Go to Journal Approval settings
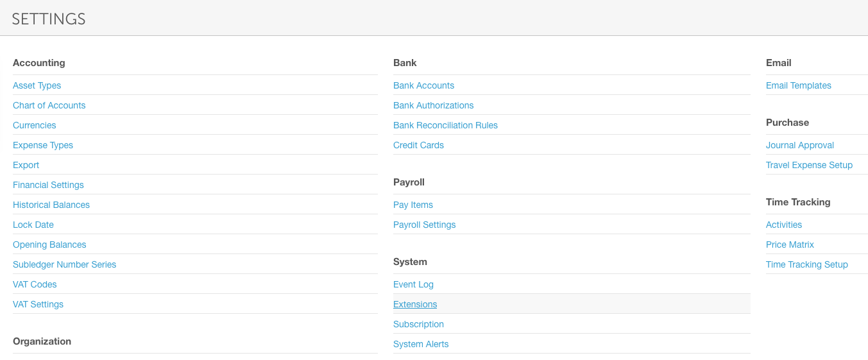868x360 pixels. pos(799,145)
